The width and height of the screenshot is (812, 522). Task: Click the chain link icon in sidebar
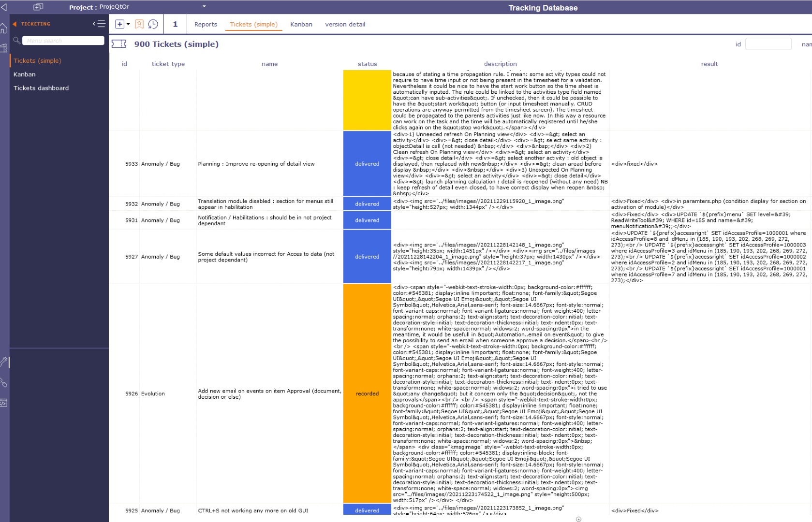click(x=4, y=382)
